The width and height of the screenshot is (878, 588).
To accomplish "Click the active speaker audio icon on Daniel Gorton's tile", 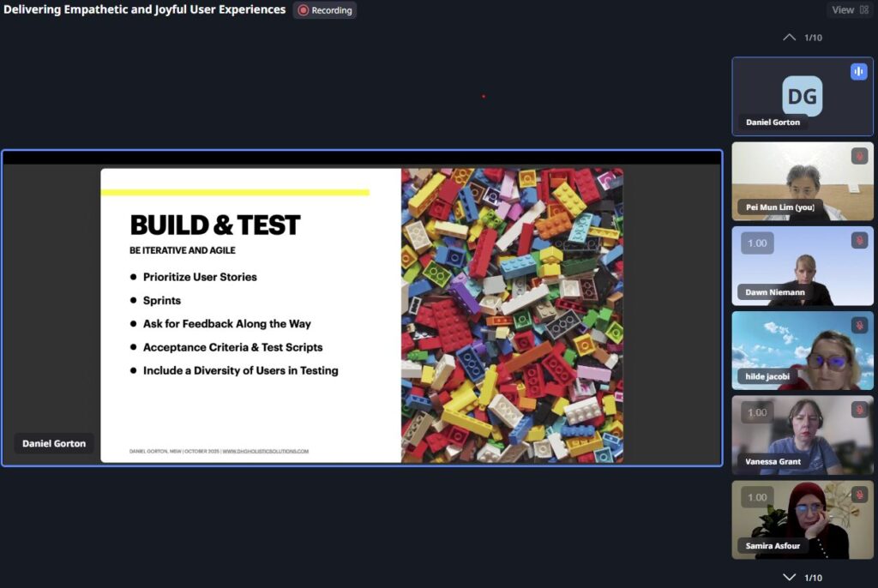I will tap(858, 72).
